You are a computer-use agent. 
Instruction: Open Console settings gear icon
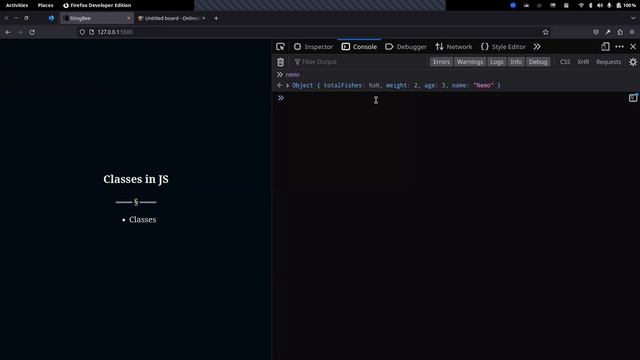click(x=633, y=62)
